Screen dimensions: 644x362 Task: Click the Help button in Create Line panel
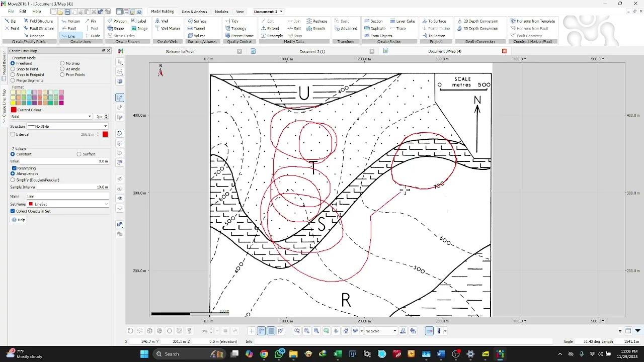[x=18, y=220]
